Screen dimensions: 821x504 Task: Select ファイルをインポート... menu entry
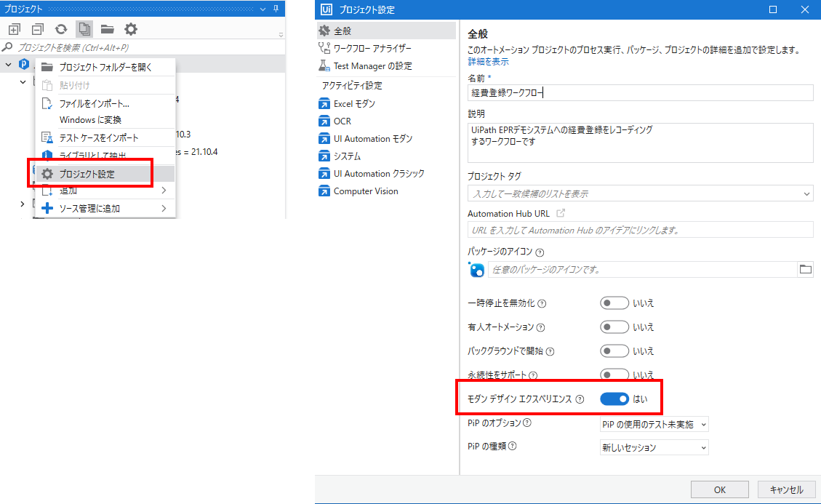click(x=105, y=104)
